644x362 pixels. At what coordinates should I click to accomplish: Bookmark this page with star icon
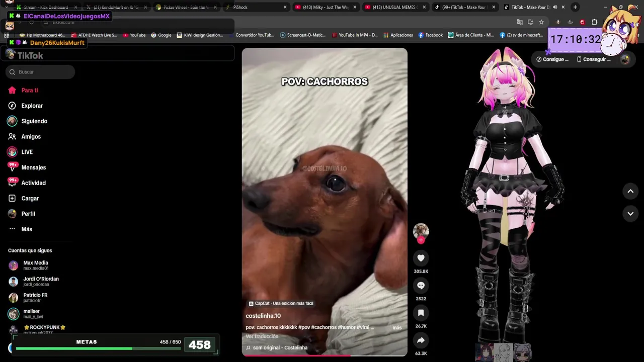pyautogui.click(x=541, y=22)
